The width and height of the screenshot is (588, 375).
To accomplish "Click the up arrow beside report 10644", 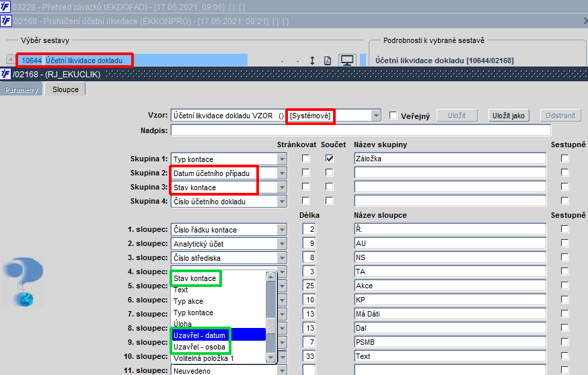I will coord(11,60).
